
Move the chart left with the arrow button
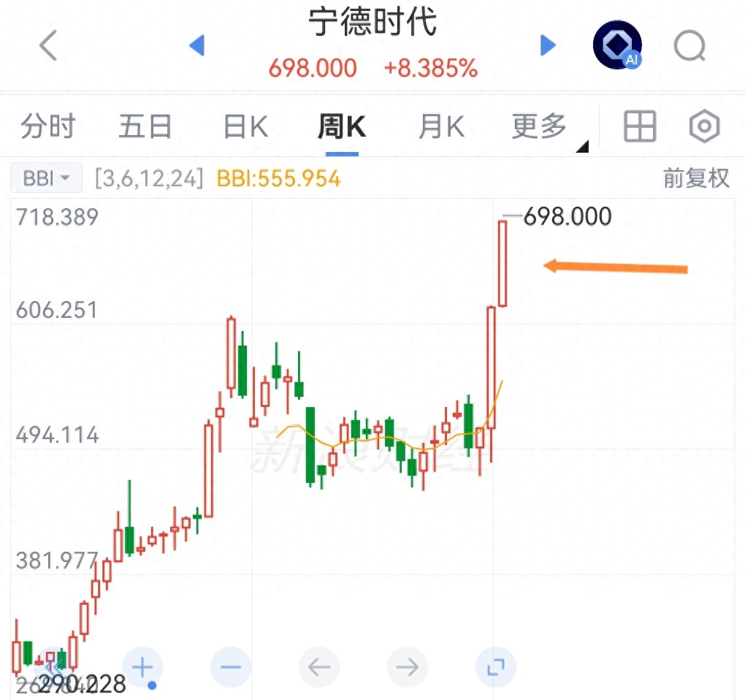coord(318,668)
